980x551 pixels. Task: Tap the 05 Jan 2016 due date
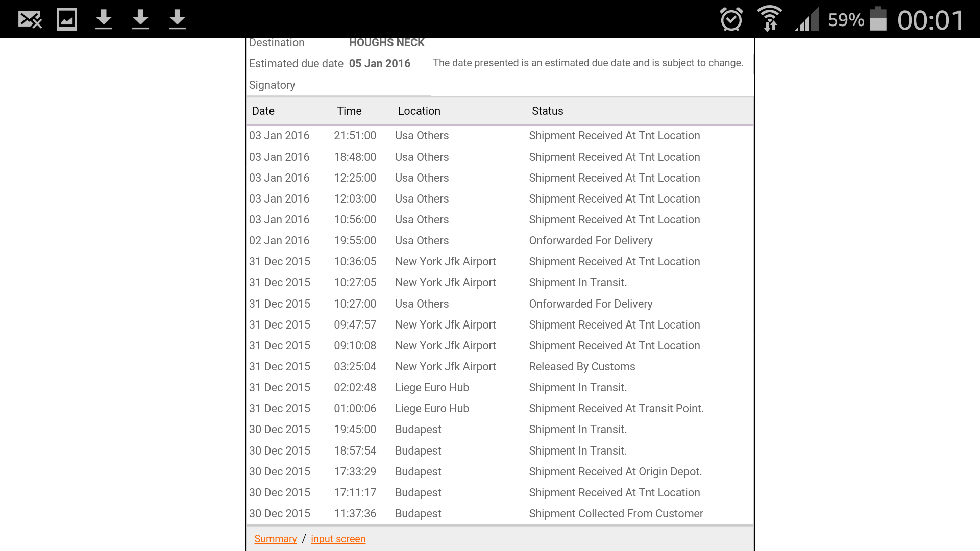[x=380, y=64]
